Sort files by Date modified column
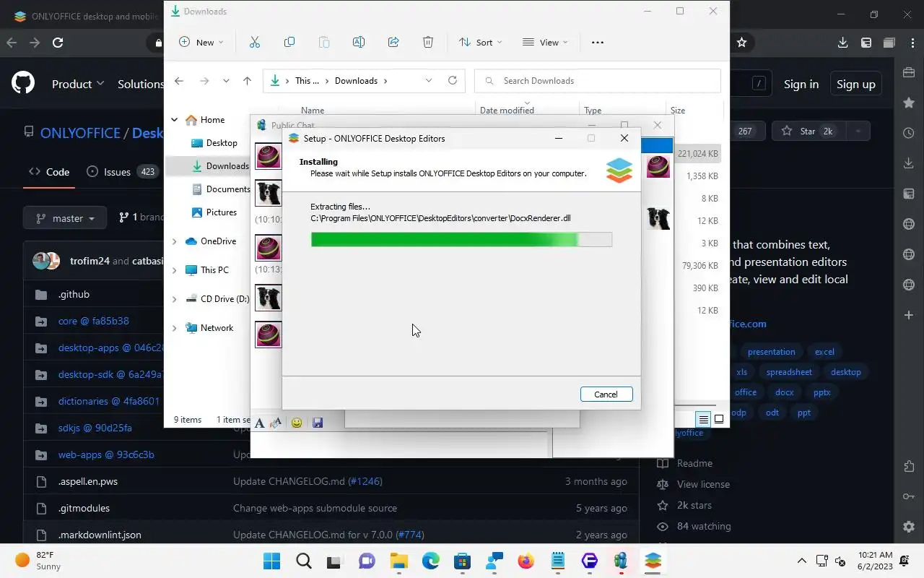924x578 pixels. click(507, 111)
